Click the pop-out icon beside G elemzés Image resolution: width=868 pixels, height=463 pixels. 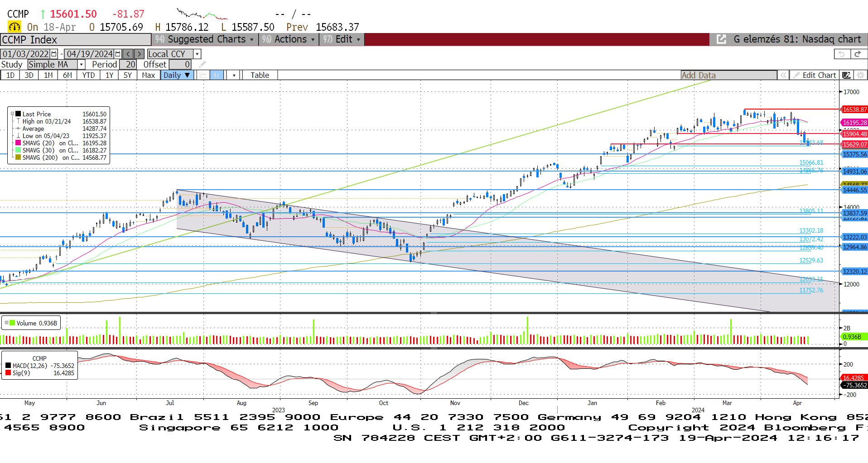(721, 39)
